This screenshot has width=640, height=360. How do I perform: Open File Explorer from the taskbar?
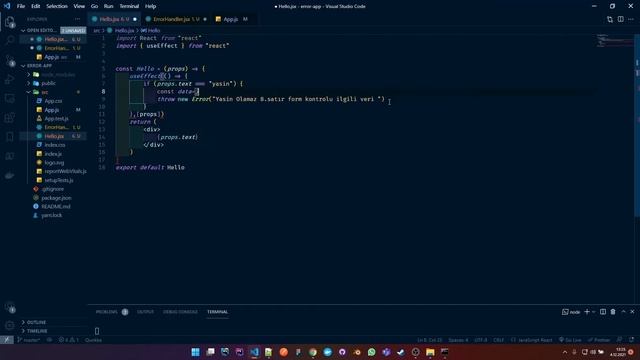(x=430, y=352)
